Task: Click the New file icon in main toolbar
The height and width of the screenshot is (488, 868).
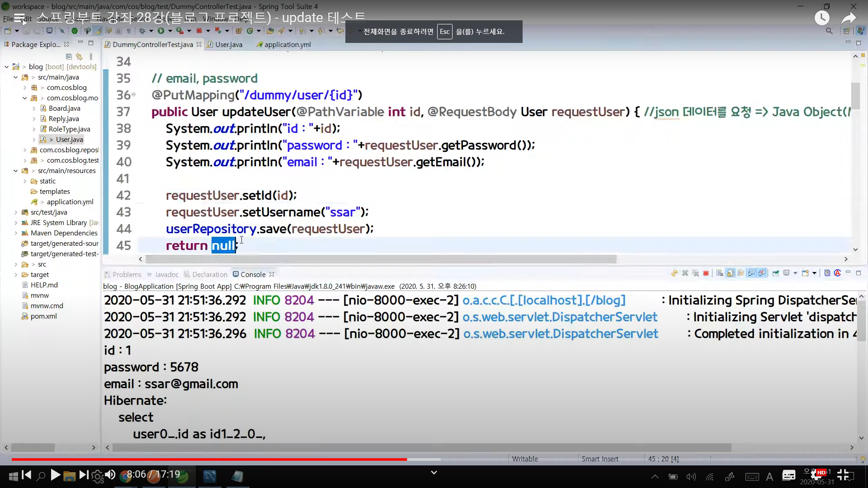Action: pyautogui.click(x=8, y=31)
